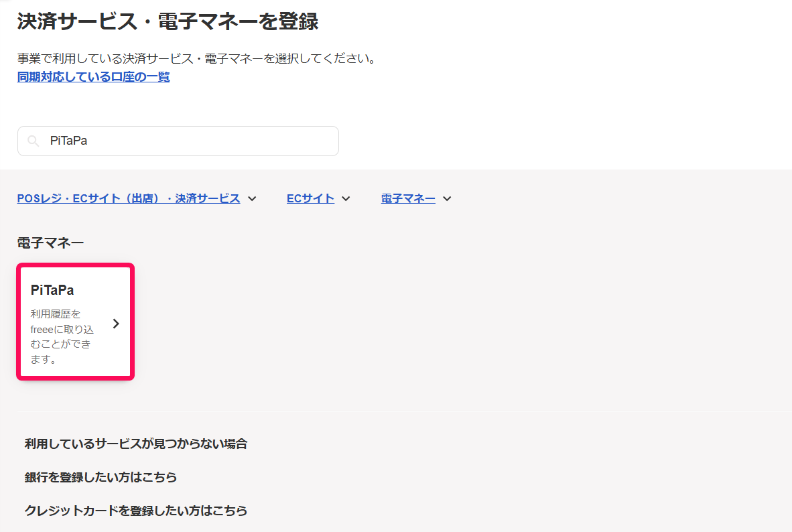Expand chevron next to 電子マネー link
The height and width of the screenshot is (532, 792).
coord(447,198)
